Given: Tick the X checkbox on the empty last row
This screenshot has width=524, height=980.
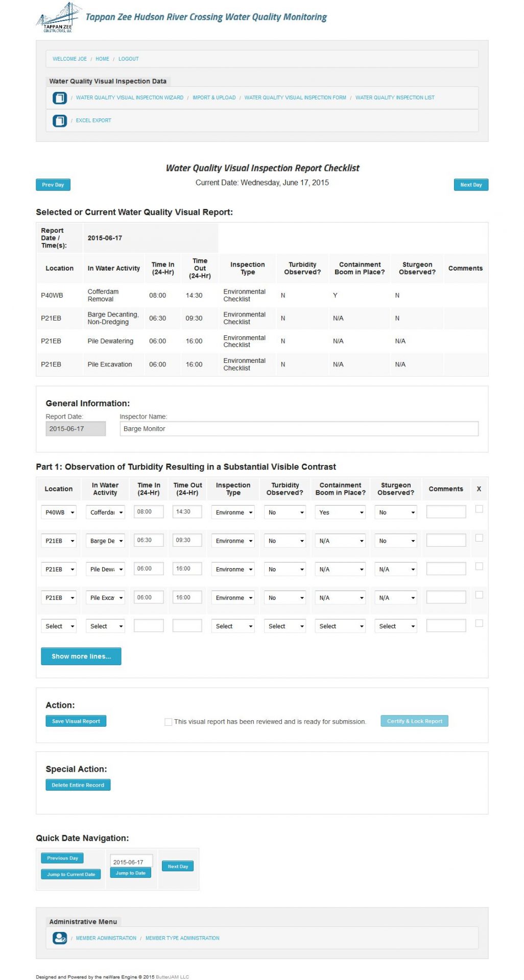Looking at the screenshot, I should point(479,623).
